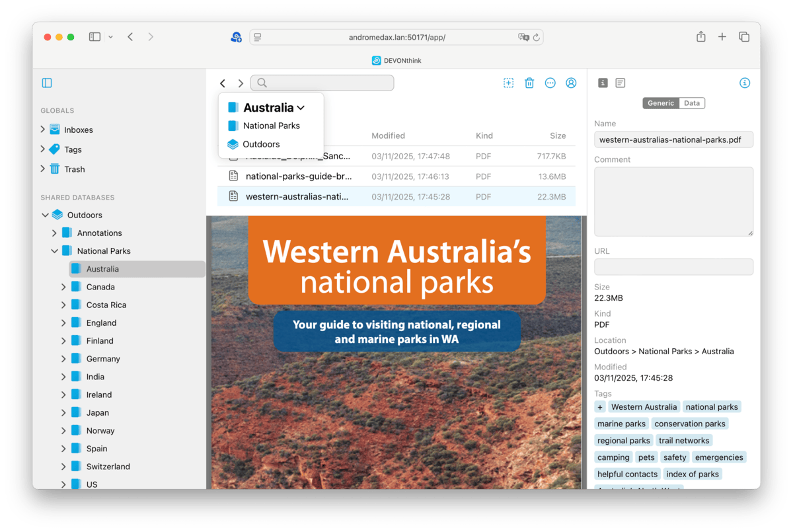This screenshot has height=532, width=793.
Task: Expand the Inboxes section
Action: pyautogui.click(x=43, y=130)
